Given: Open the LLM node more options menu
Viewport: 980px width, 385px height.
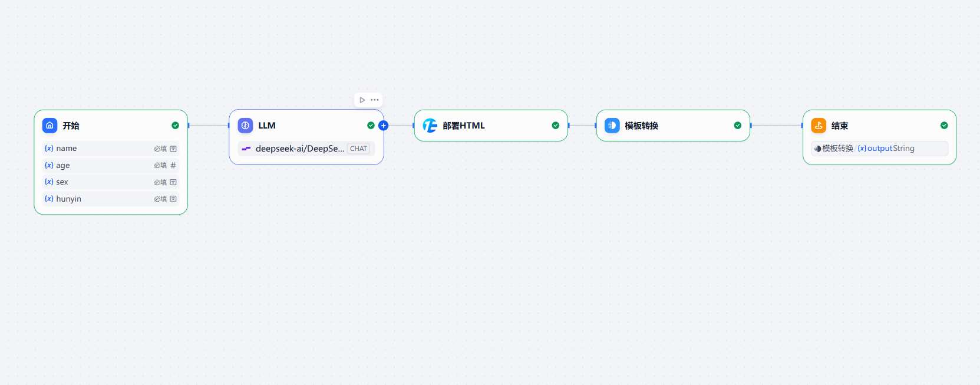Looking at the screenshot, I should point(375,100).
